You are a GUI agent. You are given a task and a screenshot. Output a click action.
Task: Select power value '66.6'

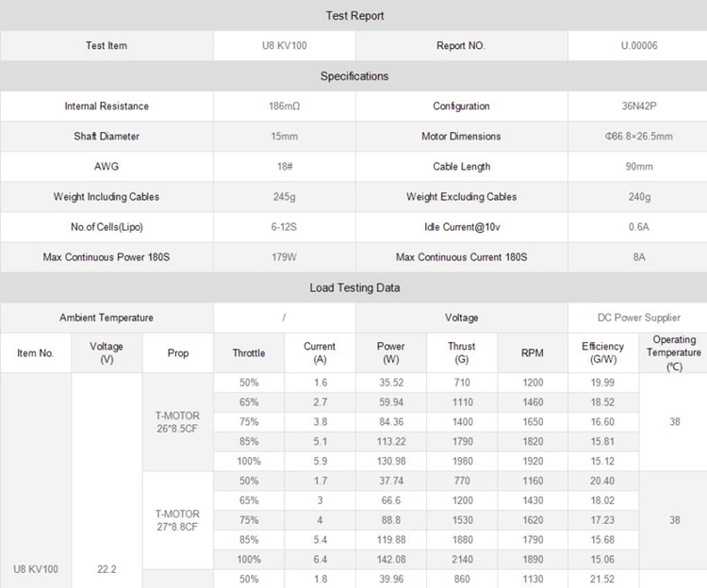click(391, 500)
